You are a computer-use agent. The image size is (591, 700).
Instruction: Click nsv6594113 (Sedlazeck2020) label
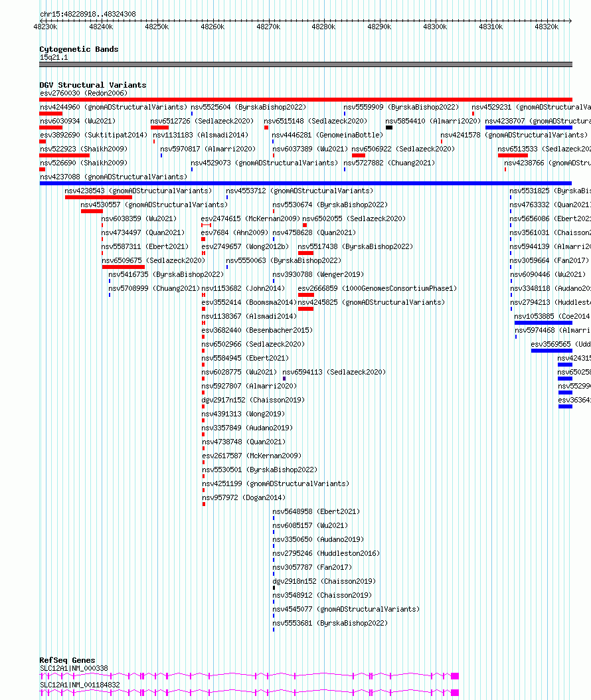(x=334, y=372)
